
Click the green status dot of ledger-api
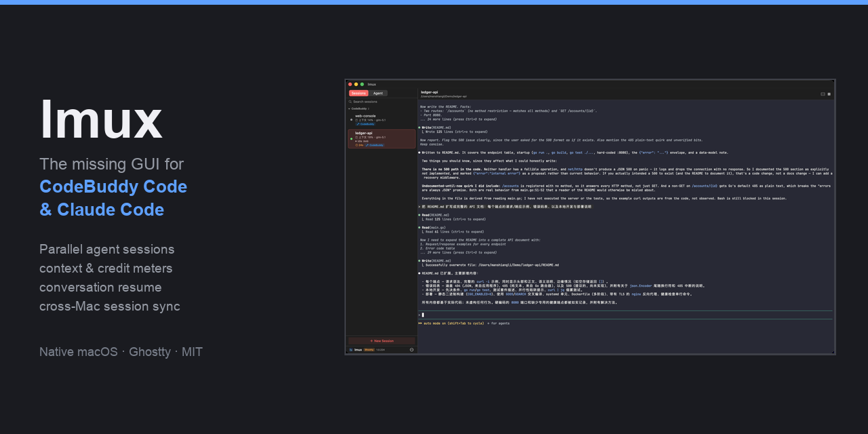tap(351, 138)
